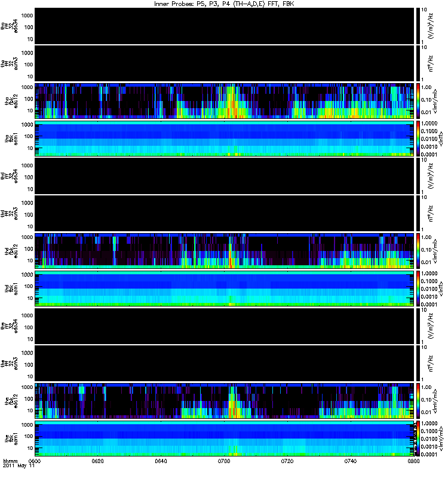Click the 0.10 tick on thd edc12 color bar
This screenshot has width=448, height=478.
426,250
